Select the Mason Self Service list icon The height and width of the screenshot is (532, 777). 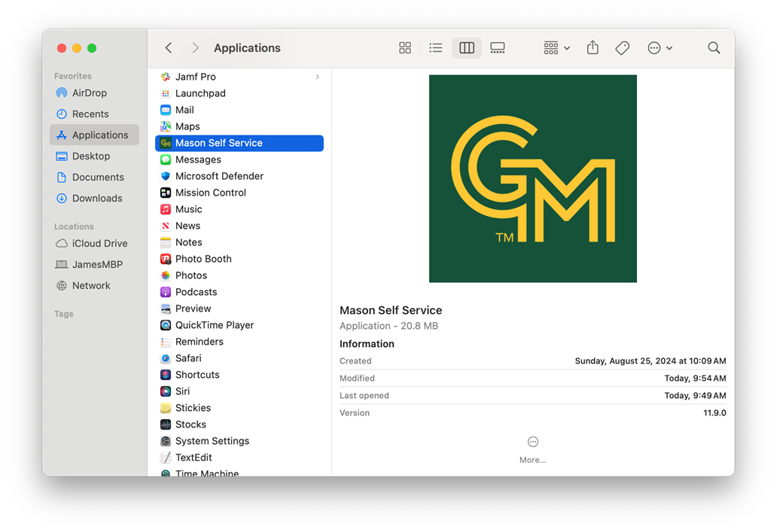tap(166, 143)
